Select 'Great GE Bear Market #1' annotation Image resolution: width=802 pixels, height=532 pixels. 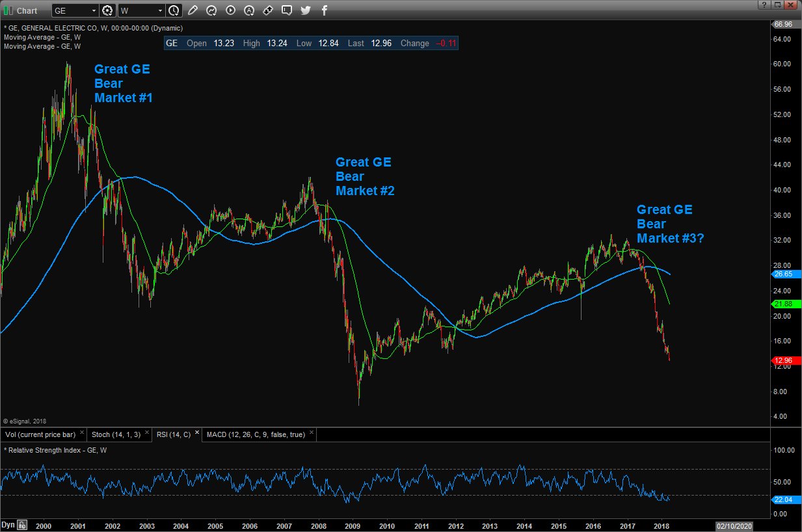[124, 83]
